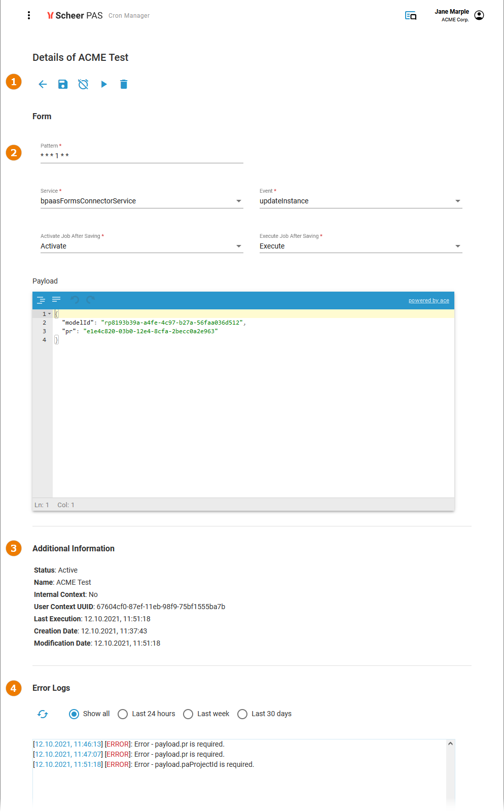Viewport: 504px width, 812px height.
Task: Select the Show all radio button
Action: coord(74,714)
